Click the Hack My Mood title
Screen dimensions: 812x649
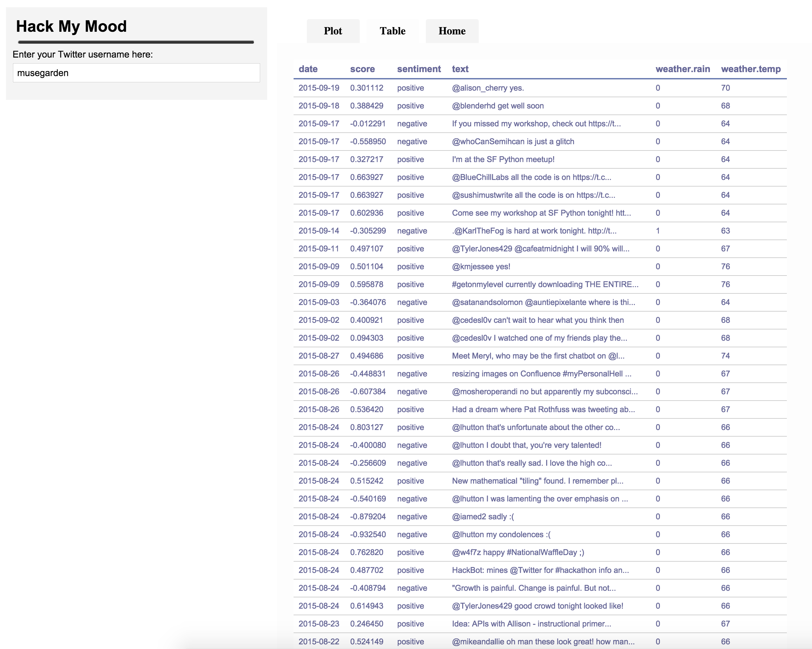pos(71,26)
